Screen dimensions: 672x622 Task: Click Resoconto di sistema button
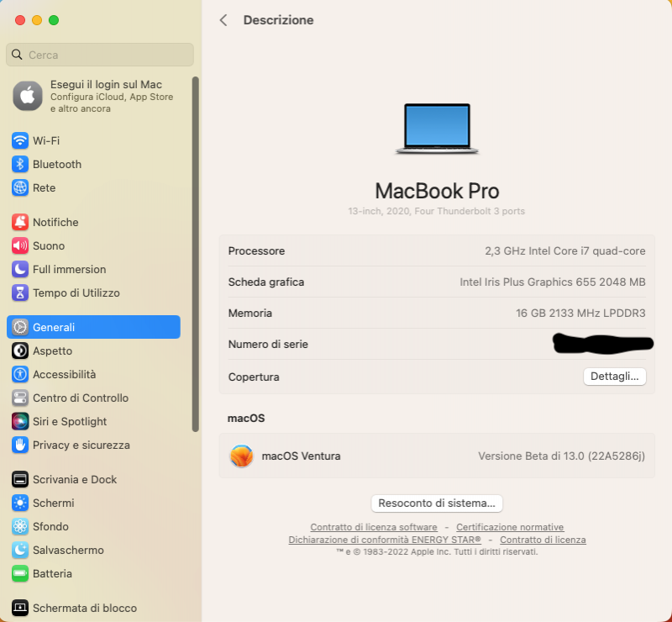point(436,503)
